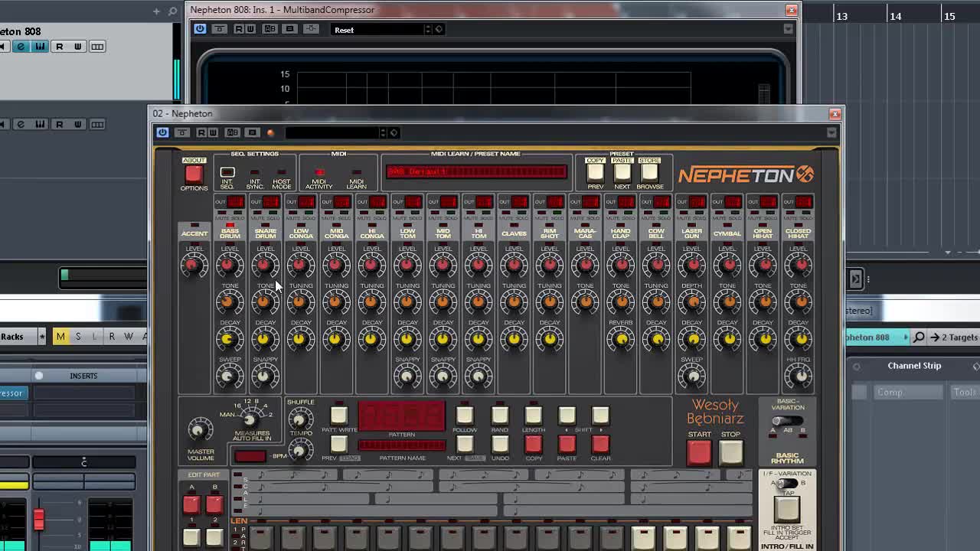Click the STOP button
The image size is (980, 551).
731,452
